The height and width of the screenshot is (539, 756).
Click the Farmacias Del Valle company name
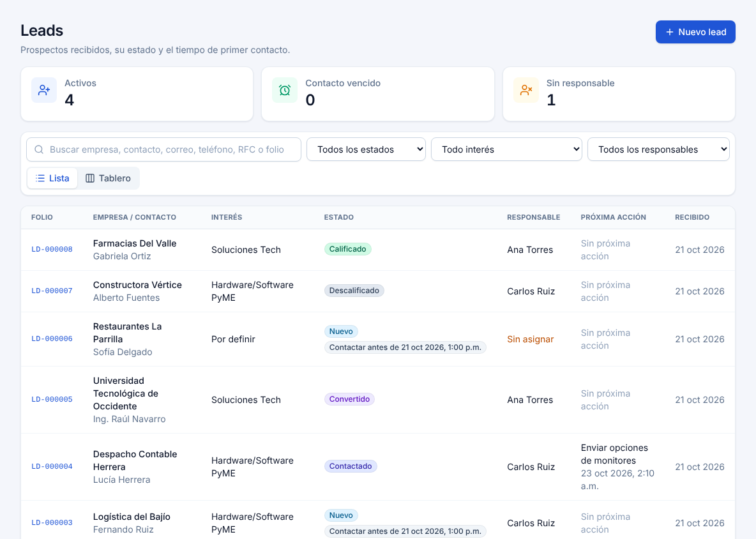pyautogui.click(x=135, y=243)
